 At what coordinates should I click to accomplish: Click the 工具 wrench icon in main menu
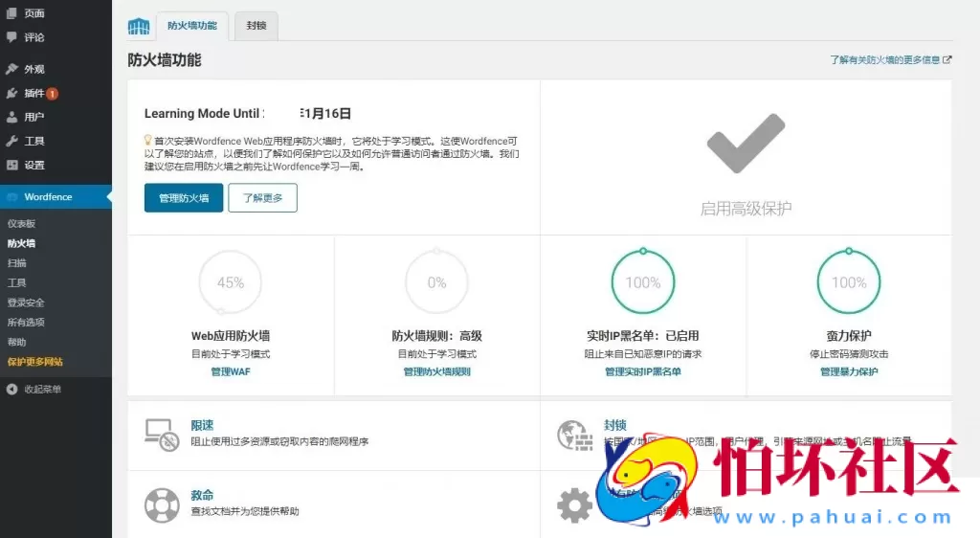click(x=11, y=142)
